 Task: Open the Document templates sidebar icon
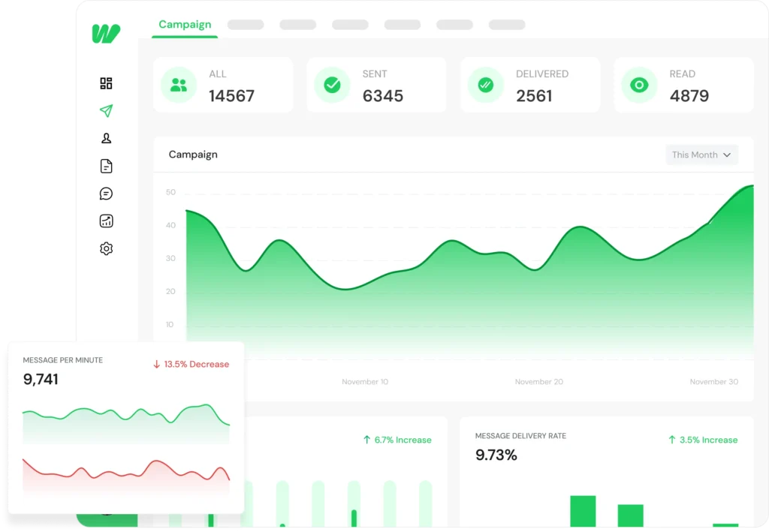pos(106,165)
